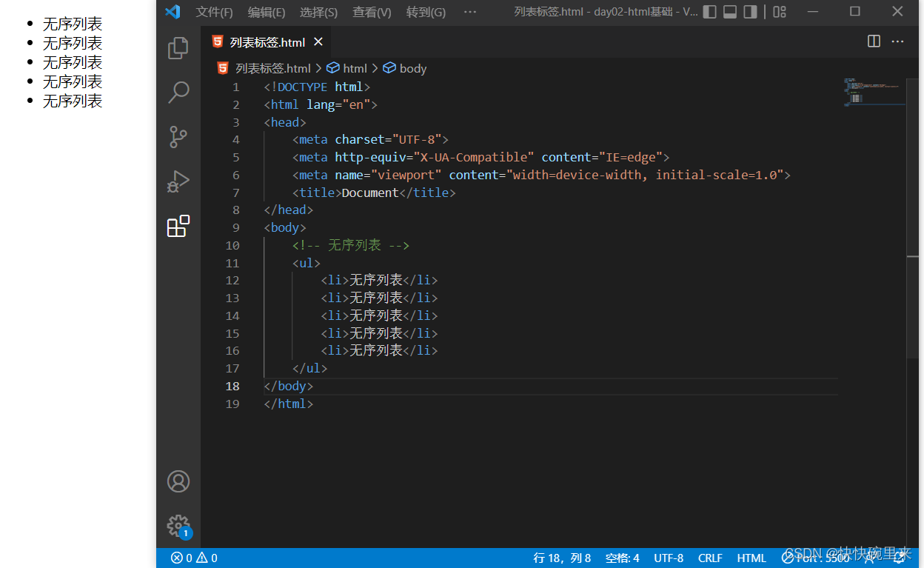Click the VS Code logo icon

(x=173, y=12)
